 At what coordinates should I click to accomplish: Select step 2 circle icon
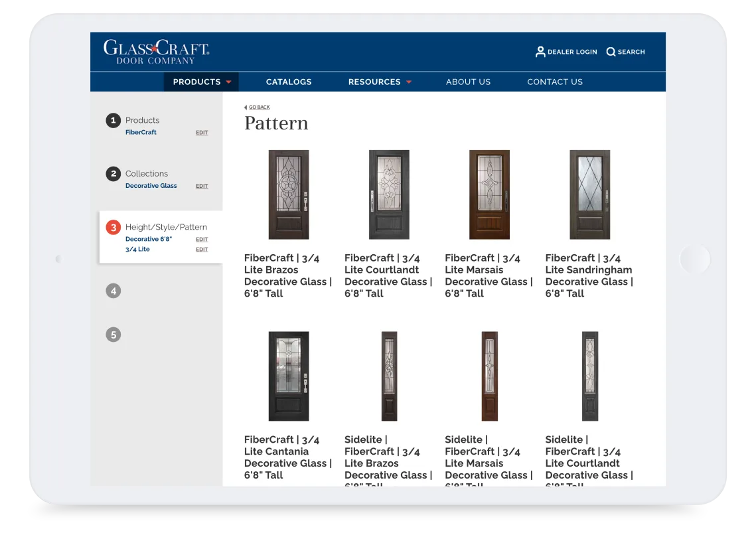(x=113, y=174)
